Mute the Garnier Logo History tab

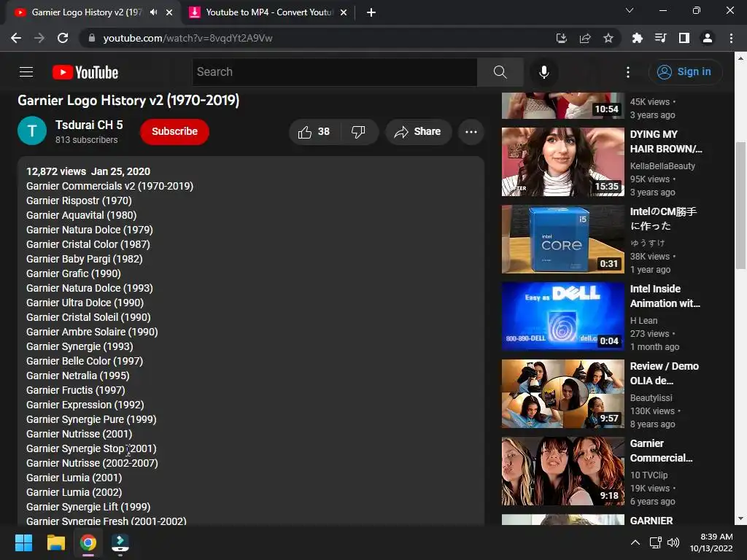pyautogui.click(x=153, y=12)
